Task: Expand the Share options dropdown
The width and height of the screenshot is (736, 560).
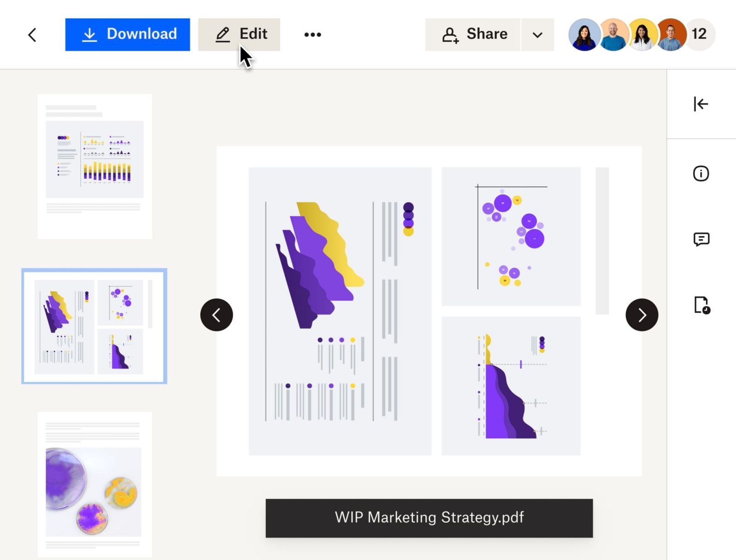Action: tap(537, 34)
